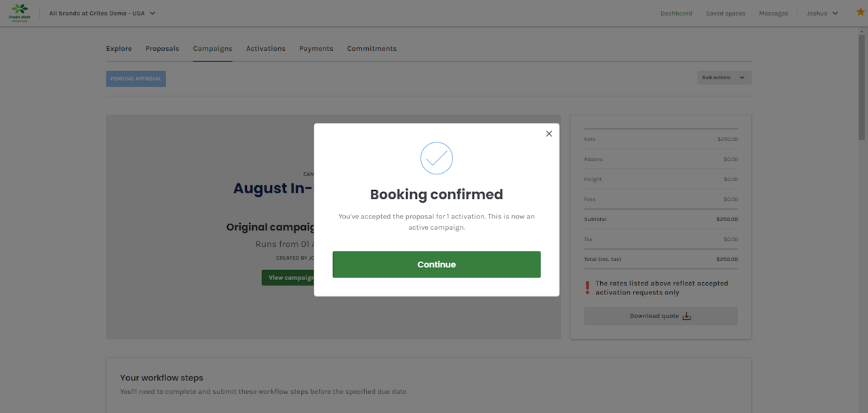868x413 pixels.
Task: Open the Commitments tab
Action: [372, 49]
